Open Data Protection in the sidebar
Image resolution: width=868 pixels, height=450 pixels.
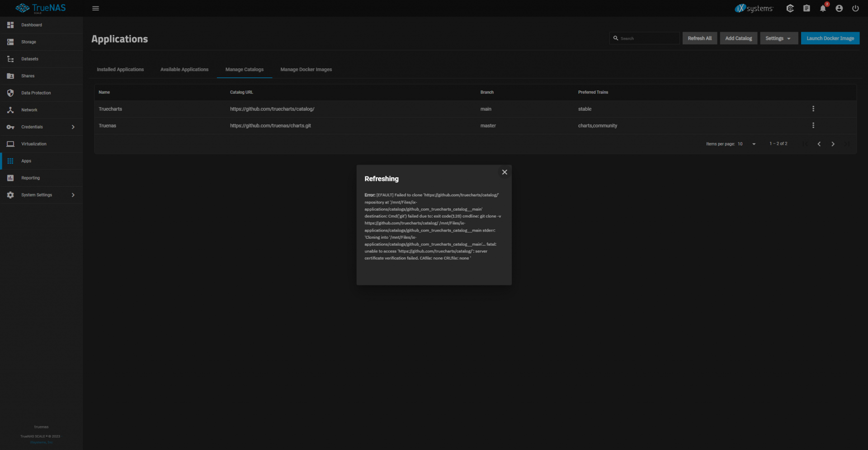36,93
